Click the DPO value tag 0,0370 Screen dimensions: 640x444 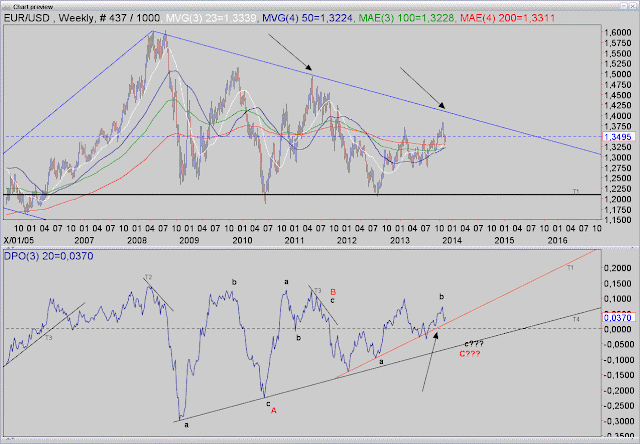tap(617, 317)
